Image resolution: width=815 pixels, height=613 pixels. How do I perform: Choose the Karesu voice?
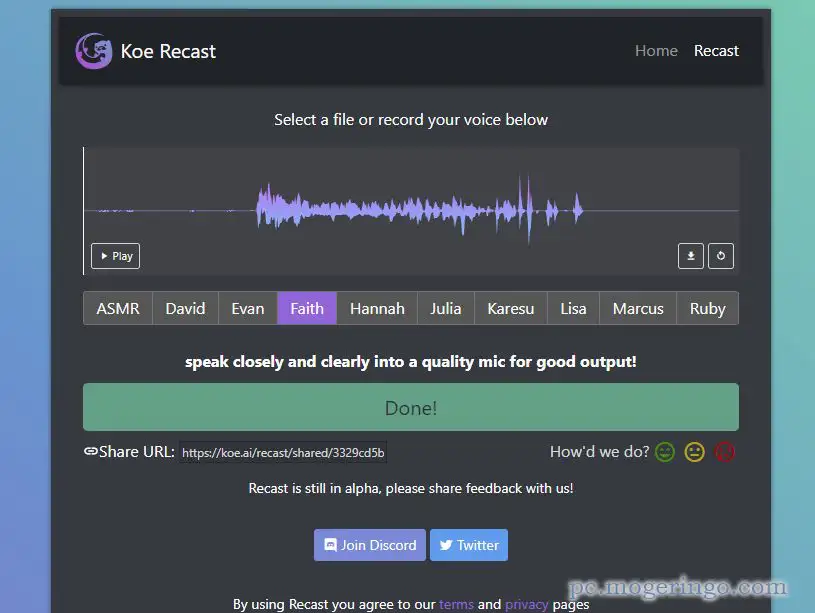[511, 308]
